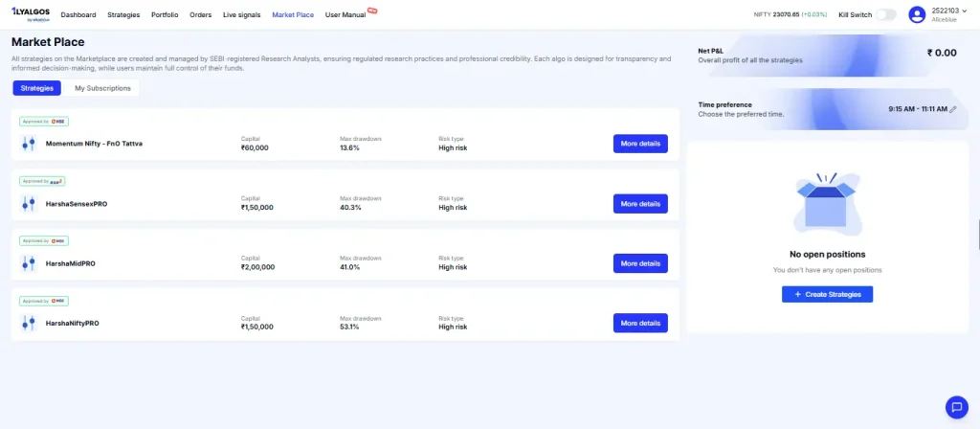
Task: Click the NIFTY 23070.65 ticker
Action: 791,14
